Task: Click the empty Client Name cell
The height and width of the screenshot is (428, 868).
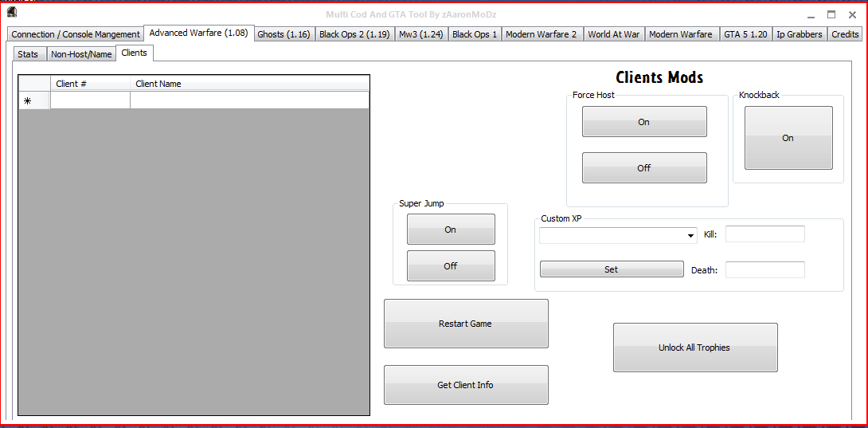Action: (x=250, y=100)
